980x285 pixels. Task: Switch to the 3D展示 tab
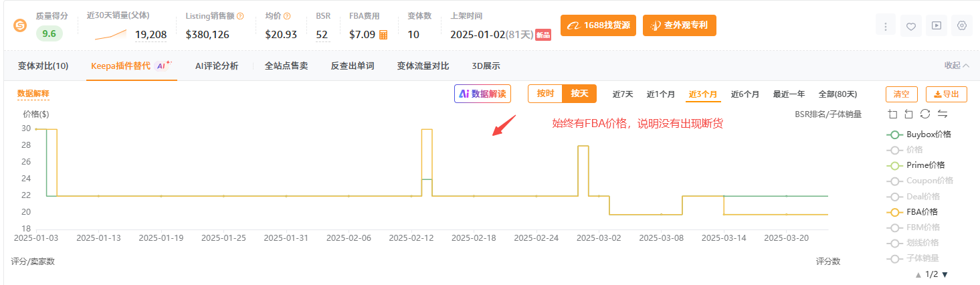pos(486,66)
